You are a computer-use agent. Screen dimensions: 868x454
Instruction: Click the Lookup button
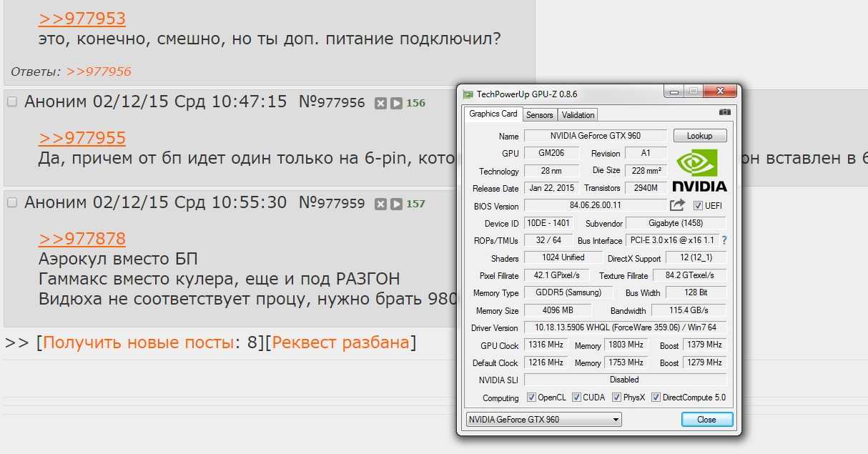click(x=699, y=136)
